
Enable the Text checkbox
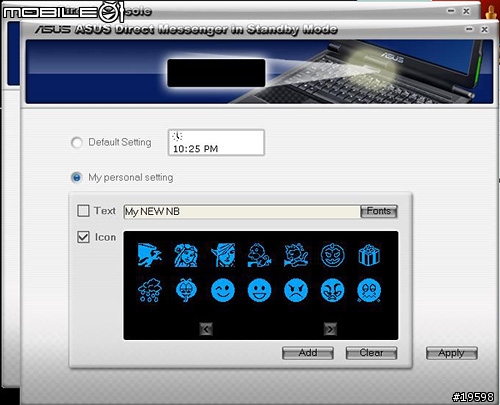(x=83, y=211)
